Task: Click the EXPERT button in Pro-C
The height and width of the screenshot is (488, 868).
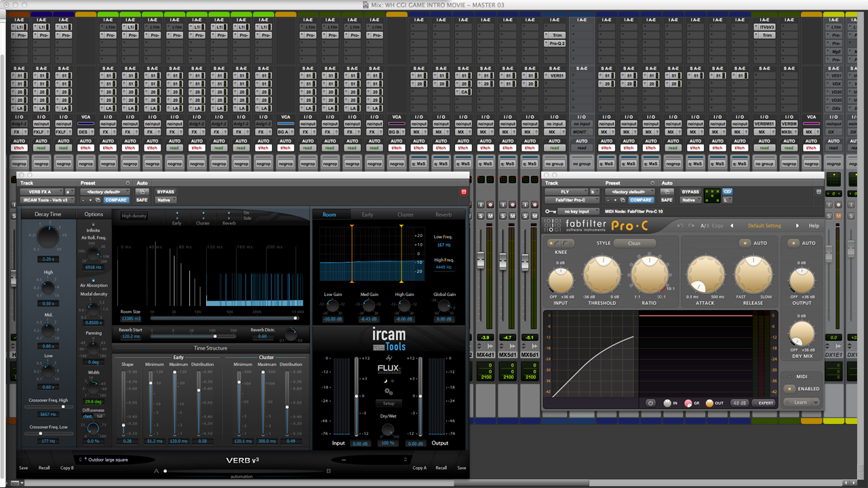Action: coord(765,402)
